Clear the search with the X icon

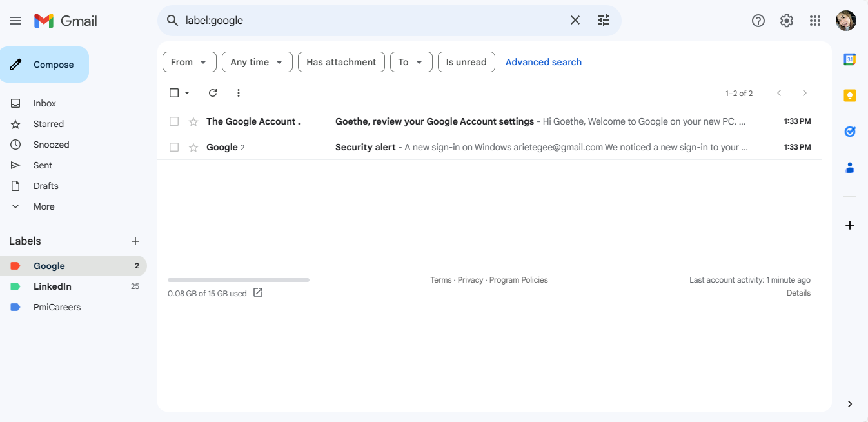coord(575,21)
